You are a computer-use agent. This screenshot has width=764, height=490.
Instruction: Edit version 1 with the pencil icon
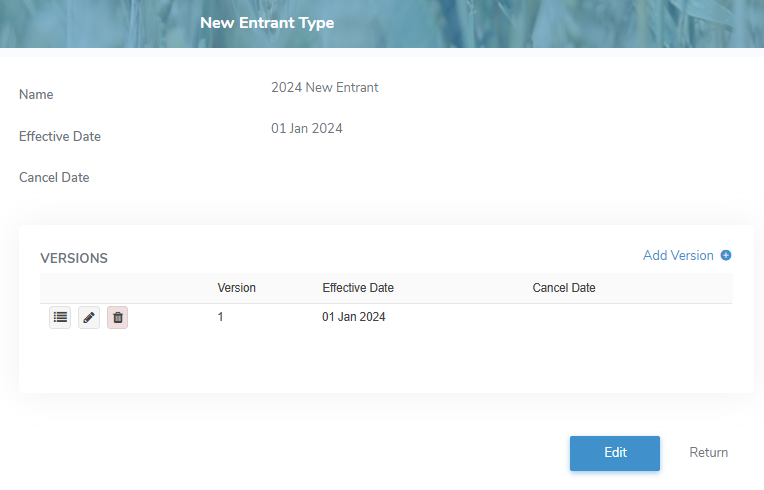pyautogui.click(x=89, y=318)
